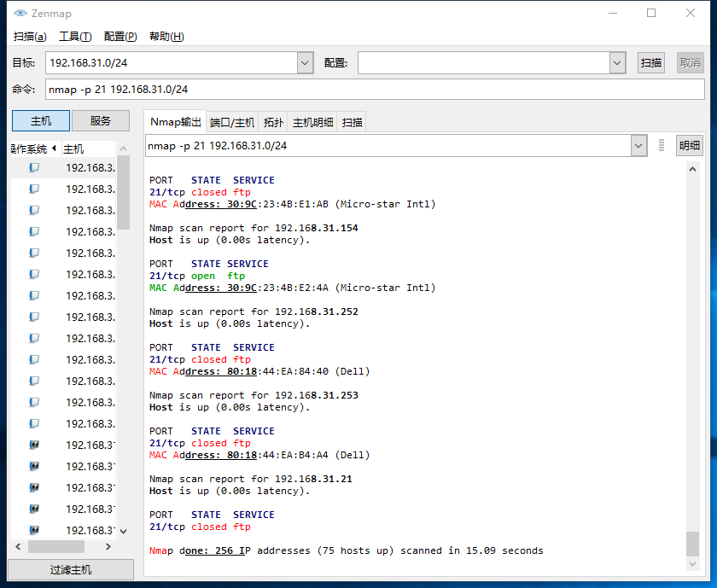Click the 过滤主机 filter hosts button
Screen dimensions: 717x588
coord(71,570)
